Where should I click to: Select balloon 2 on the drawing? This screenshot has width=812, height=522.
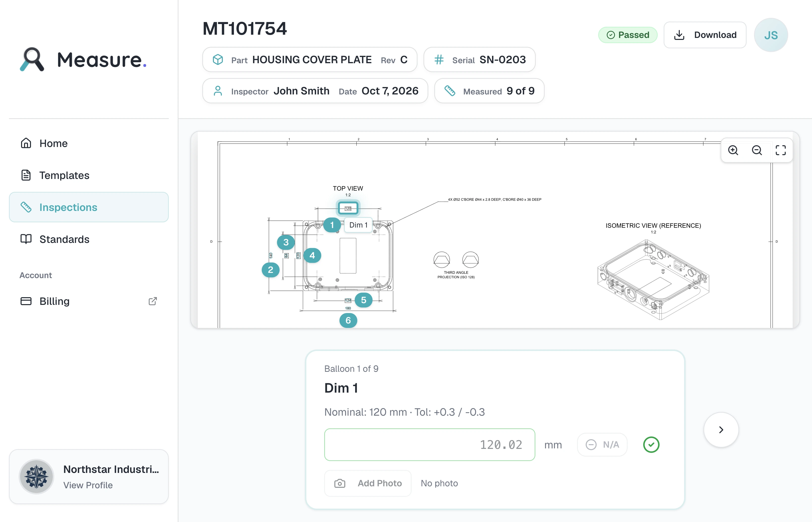pos(270,270)
